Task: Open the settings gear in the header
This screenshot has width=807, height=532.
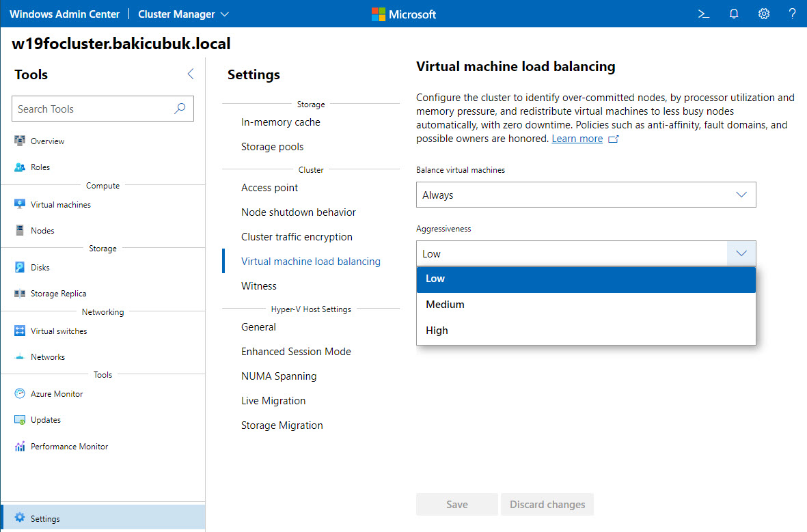Action: click(764, 14)
